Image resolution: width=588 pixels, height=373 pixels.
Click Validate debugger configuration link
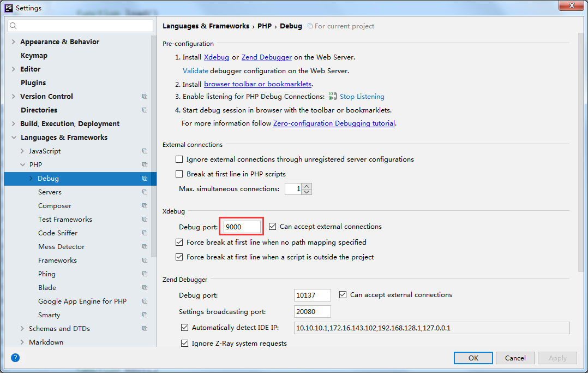[195, 70]
